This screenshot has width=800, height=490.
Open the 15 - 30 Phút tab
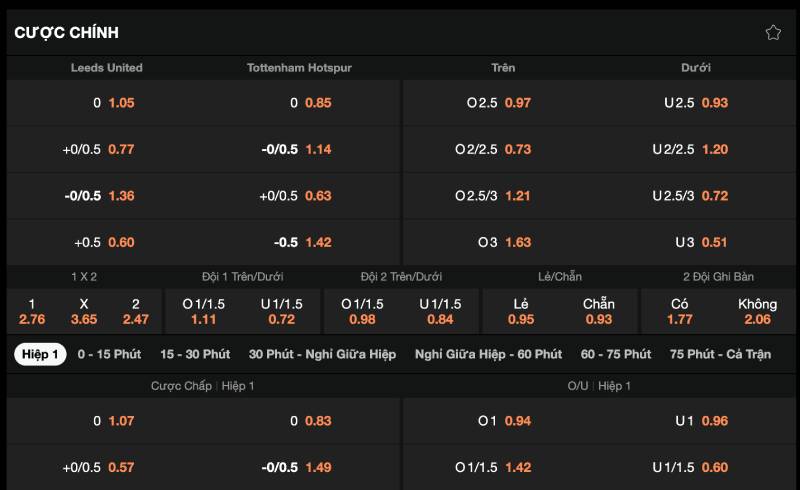point(194,354)
